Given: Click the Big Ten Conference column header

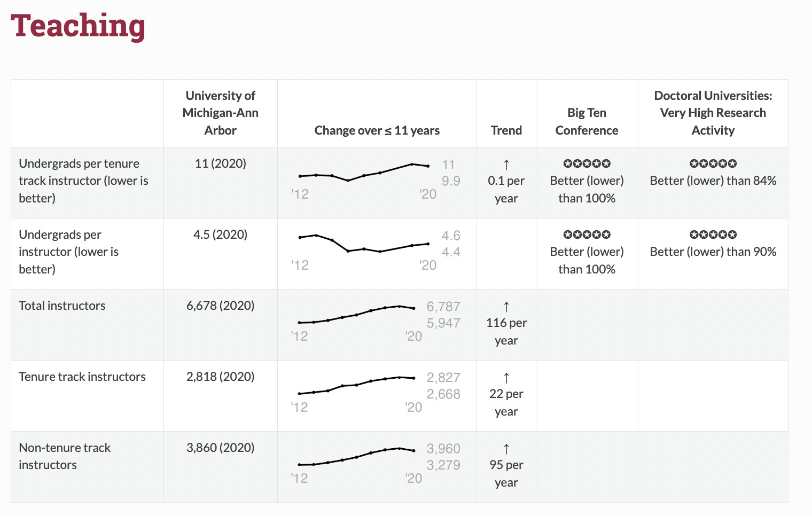Looking at the screenshot, I should tap(587, 121).
